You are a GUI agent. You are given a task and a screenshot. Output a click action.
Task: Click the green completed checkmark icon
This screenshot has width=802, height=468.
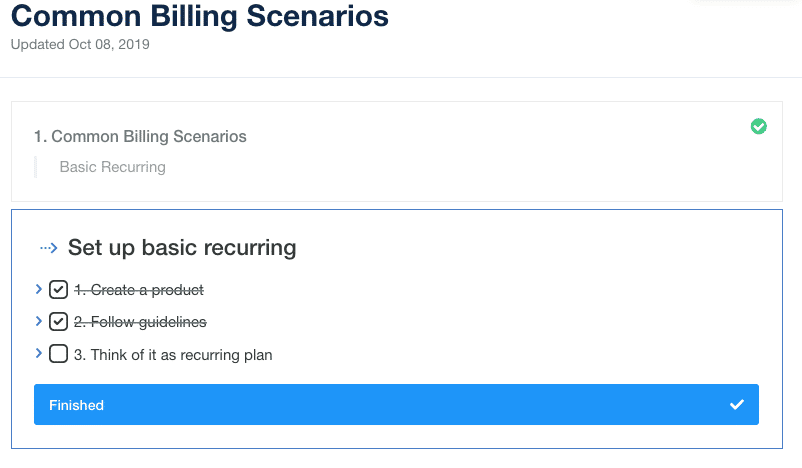[759, 126]
